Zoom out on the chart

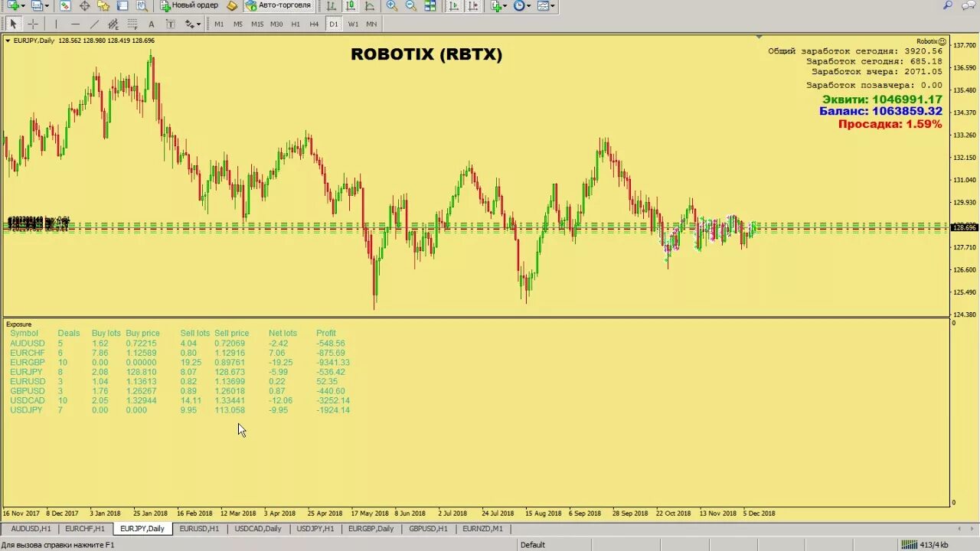[x=410, y=5]
